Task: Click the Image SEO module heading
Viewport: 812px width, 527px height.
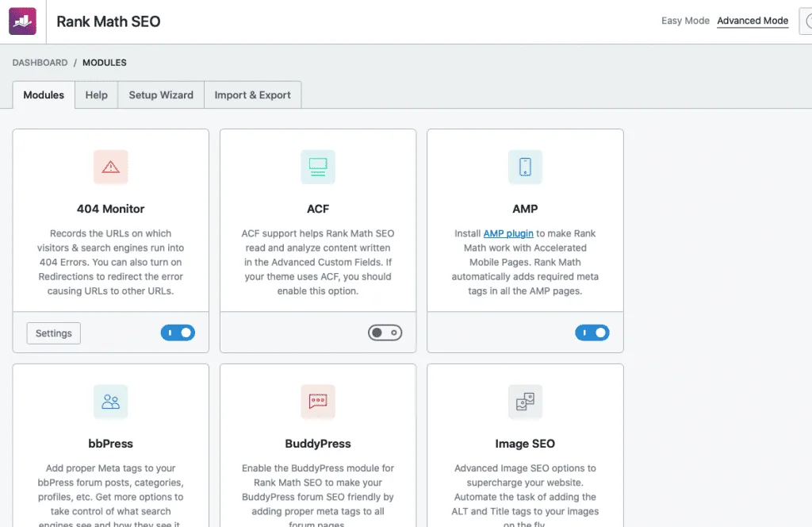Action: [x=525, y=444]
